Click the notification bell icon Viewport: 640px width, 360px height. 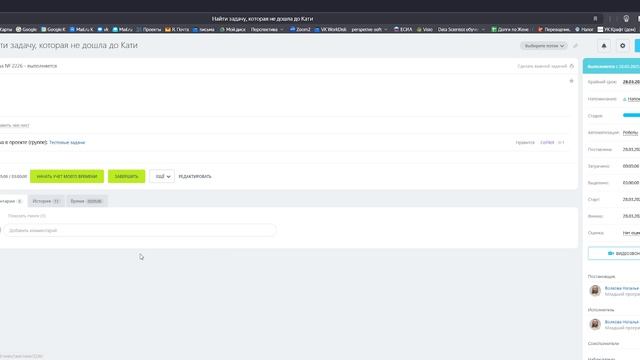604,46
